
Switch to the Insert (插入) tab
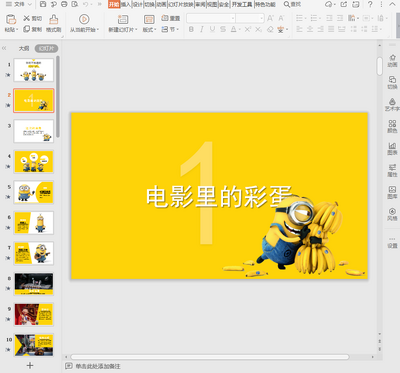126,4
